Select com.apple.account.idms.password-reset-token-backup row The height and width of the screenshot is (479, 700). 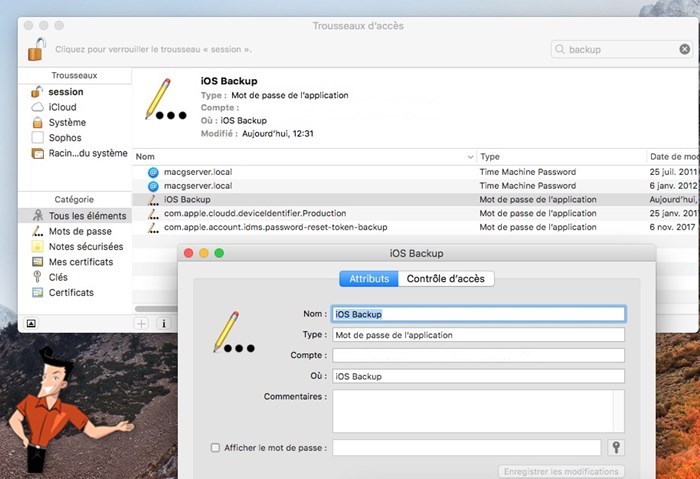click(x=415, y=227)
